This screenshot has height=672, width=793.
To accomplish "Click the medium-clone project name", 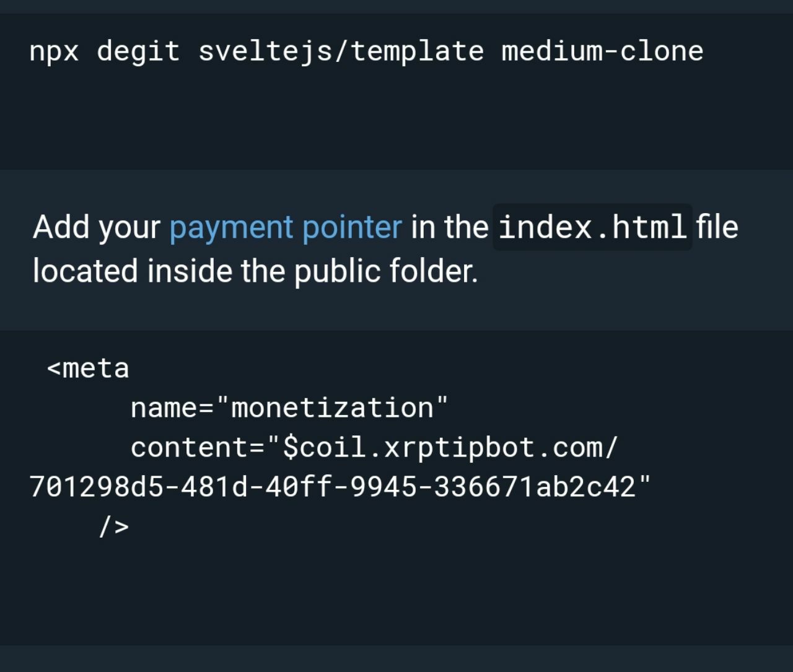I will coord(602,51).
